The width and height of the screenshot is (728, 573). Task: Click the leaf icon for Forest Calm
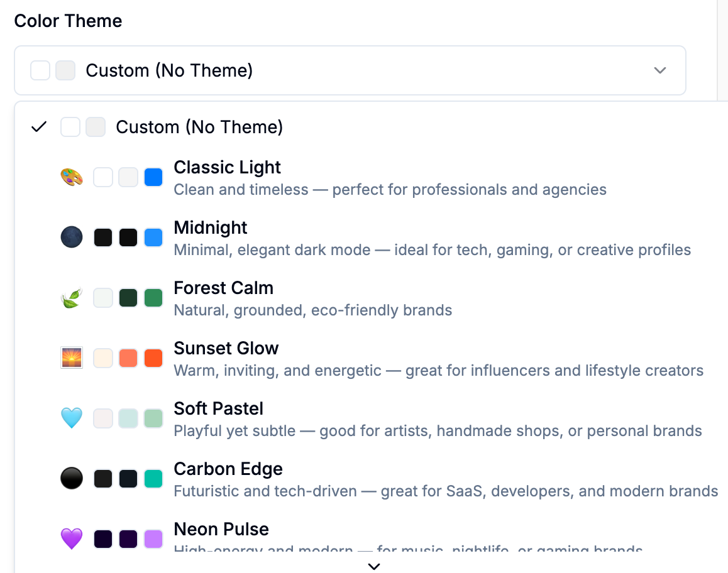point(72,298)
